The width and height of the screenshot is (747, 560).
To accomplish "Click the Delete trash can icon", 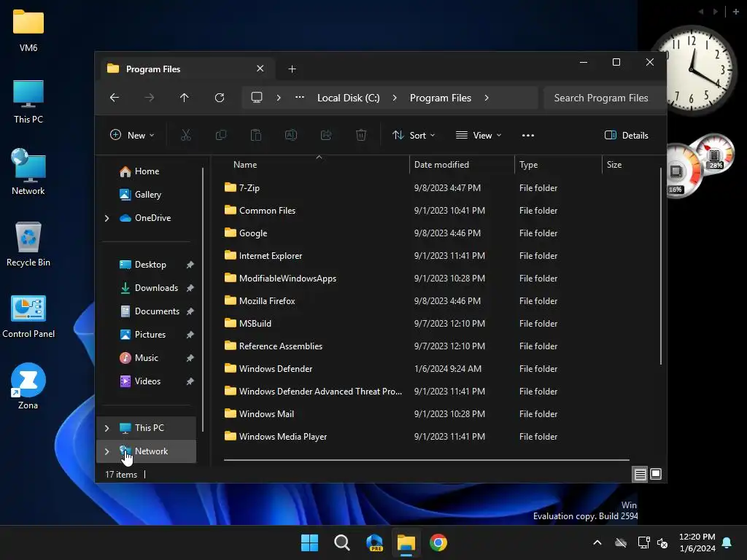I will (x=361, y=135).
